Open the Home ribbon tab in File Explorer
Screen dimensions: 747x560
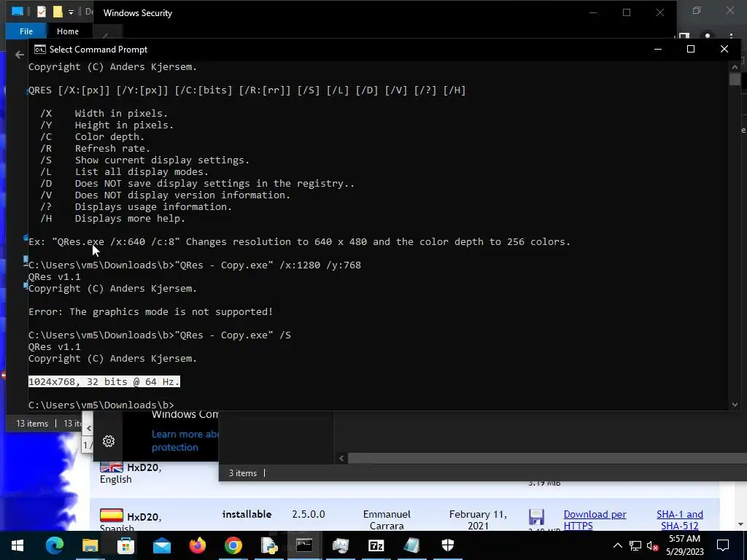(68, 31)
